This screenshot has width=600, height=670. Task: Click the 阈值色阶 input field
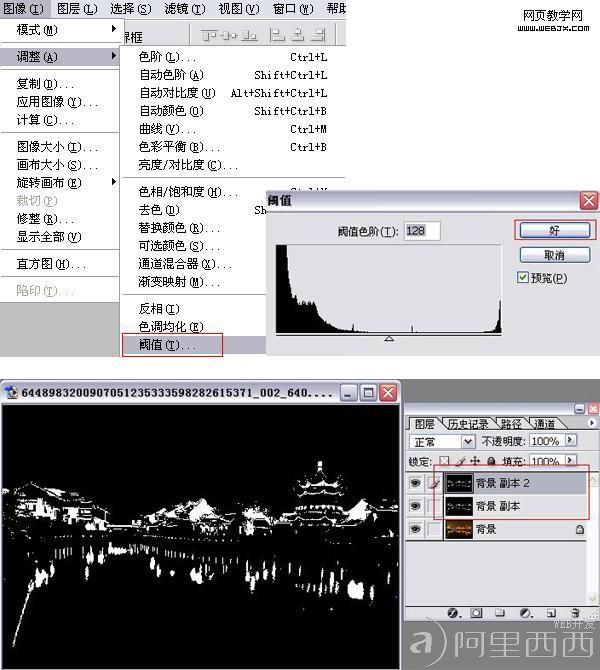click(x=421, y=231)
